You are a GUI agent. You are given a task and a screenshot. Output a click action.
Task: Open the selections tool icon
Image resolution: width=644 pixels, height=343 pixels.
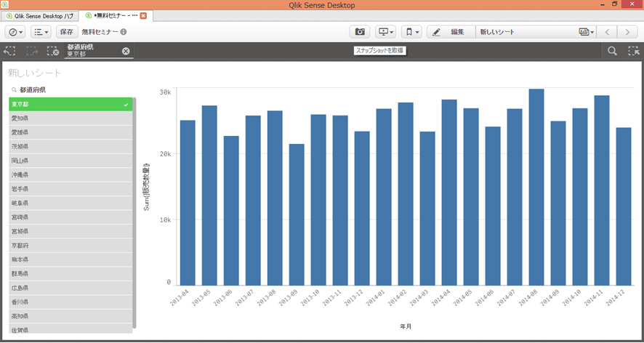(633, 51)
